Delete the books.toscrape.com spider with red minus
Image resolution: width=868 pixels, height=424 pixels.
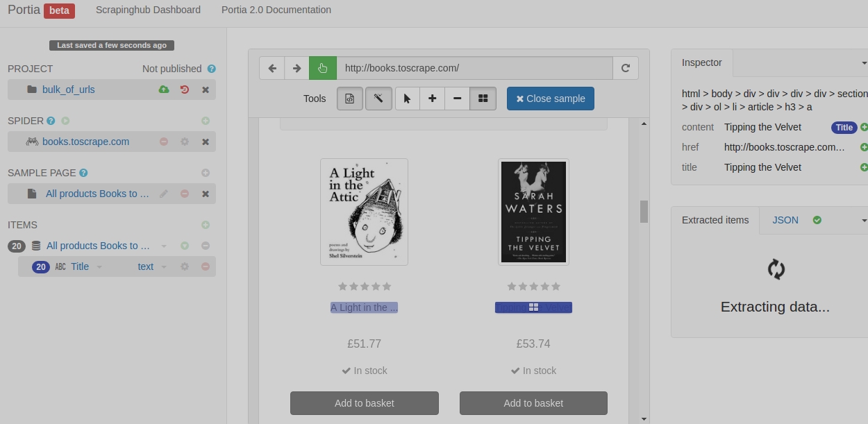click(x=164, y=142)
